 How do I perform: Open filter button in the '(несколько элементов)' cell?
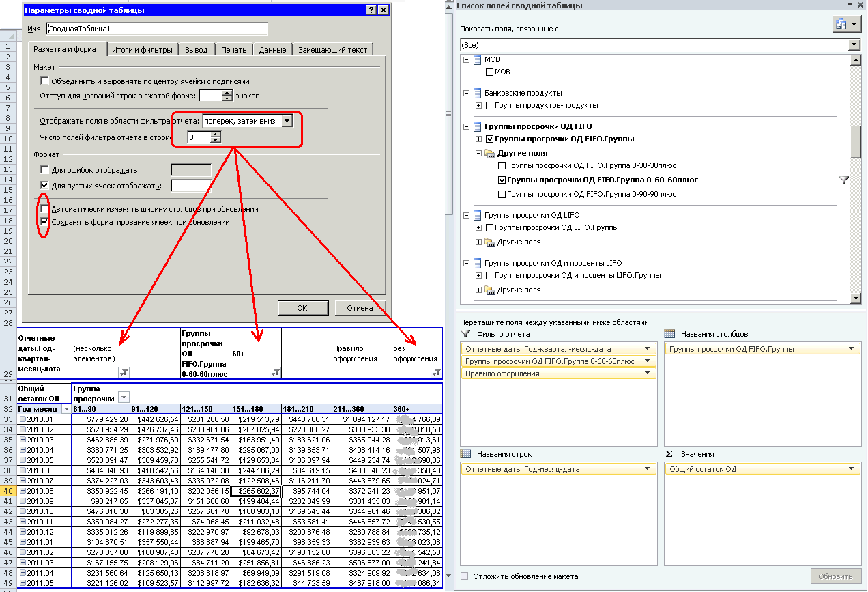coord(124,372)
